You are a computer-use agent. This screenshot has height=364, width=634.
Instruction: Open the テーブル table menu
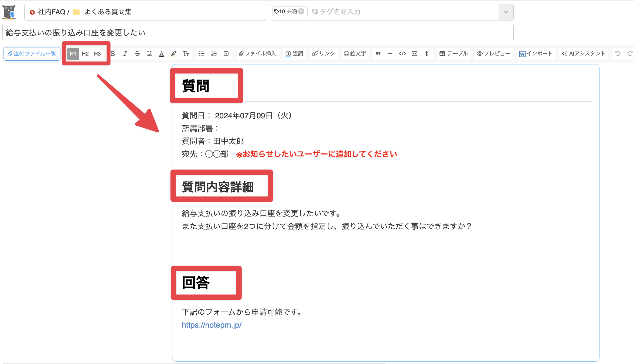click(454, 54)
